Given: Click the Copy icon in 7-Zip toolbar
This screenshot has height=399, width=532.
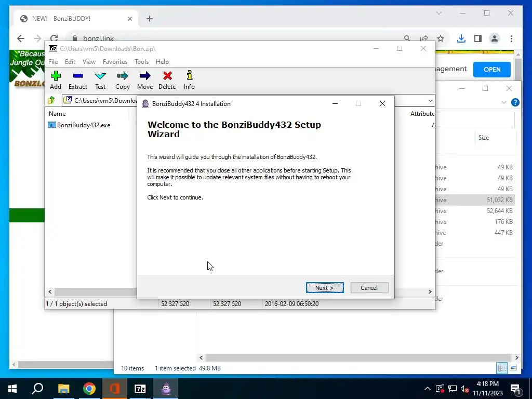Looking at the screenshot, I should [123, 80].
